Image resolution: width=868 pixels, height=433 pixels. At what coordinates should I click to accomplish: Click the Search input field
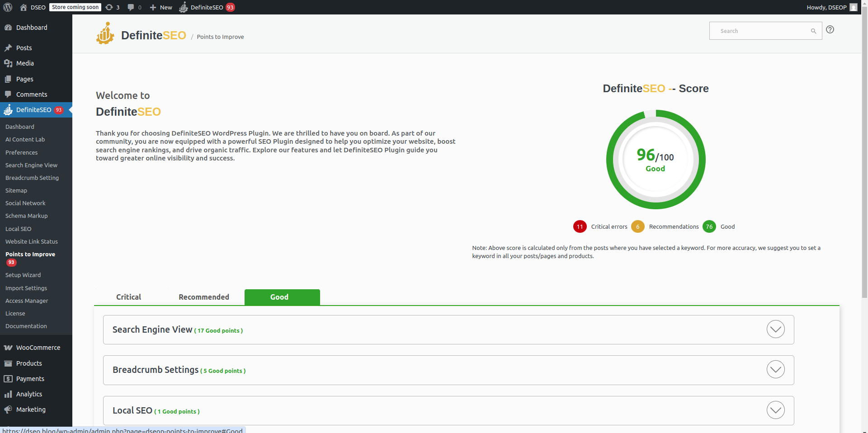(765, 31)
